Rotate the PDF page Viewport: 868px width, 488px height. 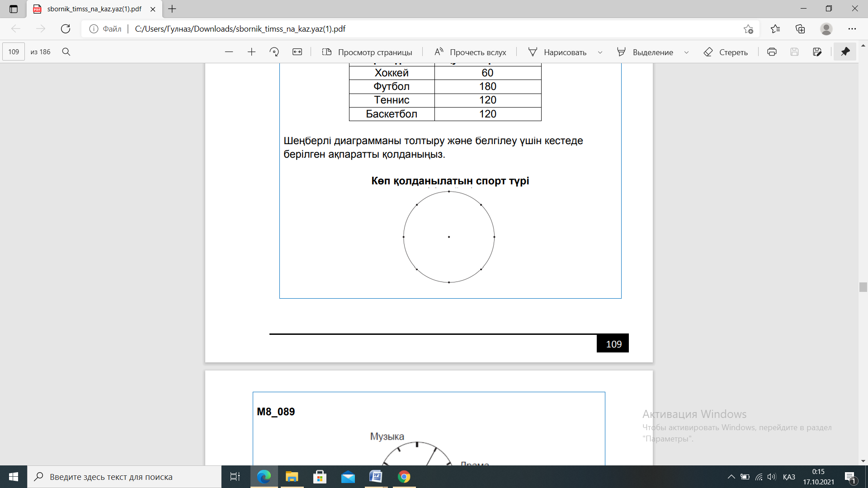(274, 52)
